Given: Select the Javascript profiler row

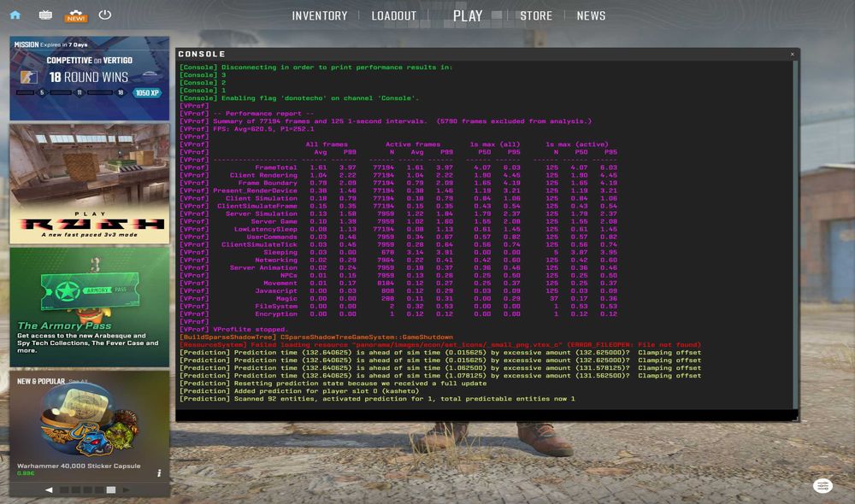Looking at the screenshot, I should (x=398, y=291).
